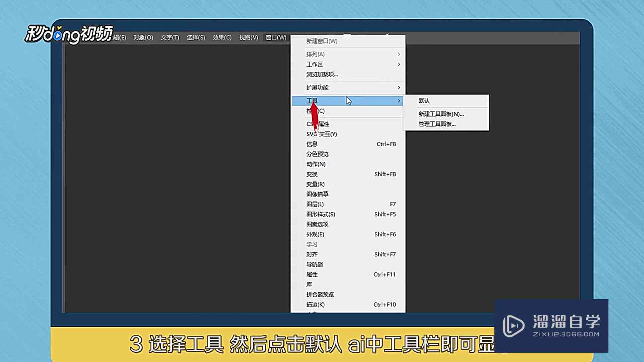Toggle the 库 panel
The width and height of the screenshot is (644, 362).
coord(348,285)
